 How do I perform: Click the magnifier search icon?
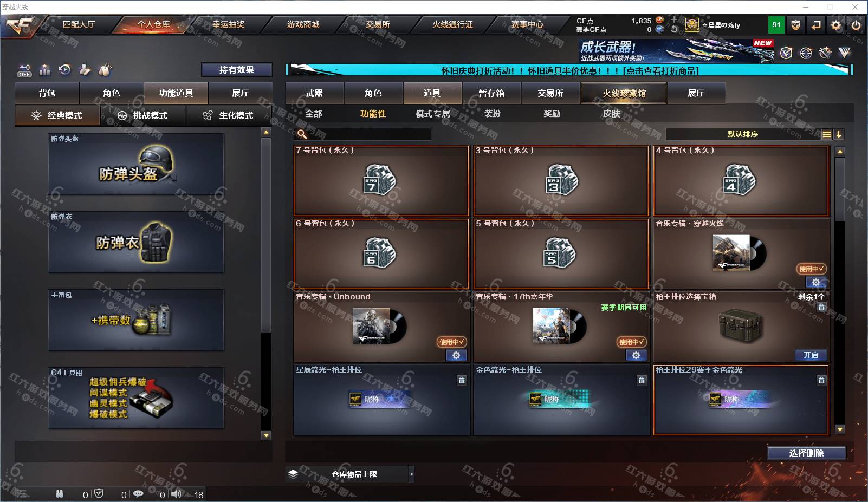(x=302, y=134)
